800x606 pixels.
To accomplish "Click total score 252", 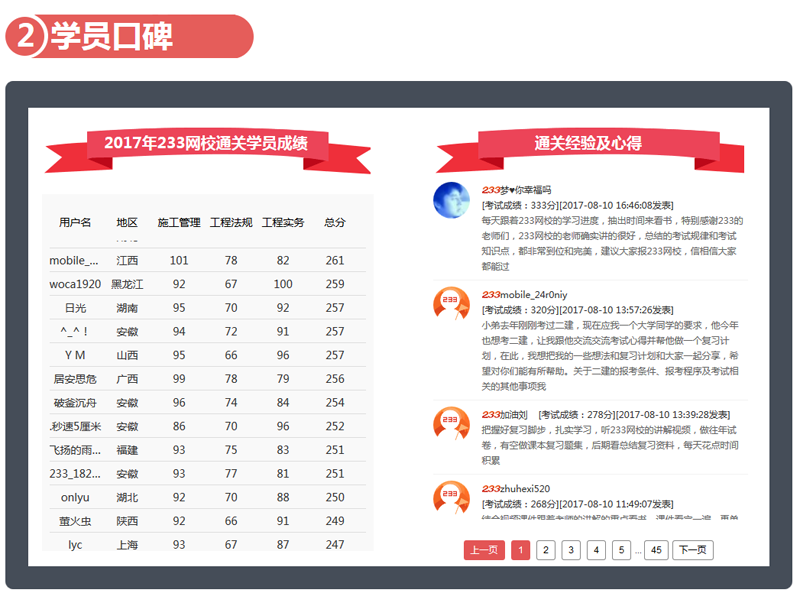I will pos(335,426).
